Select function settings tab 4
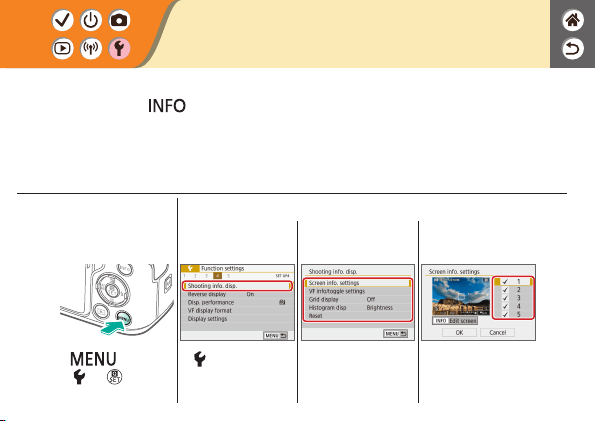 217,276
